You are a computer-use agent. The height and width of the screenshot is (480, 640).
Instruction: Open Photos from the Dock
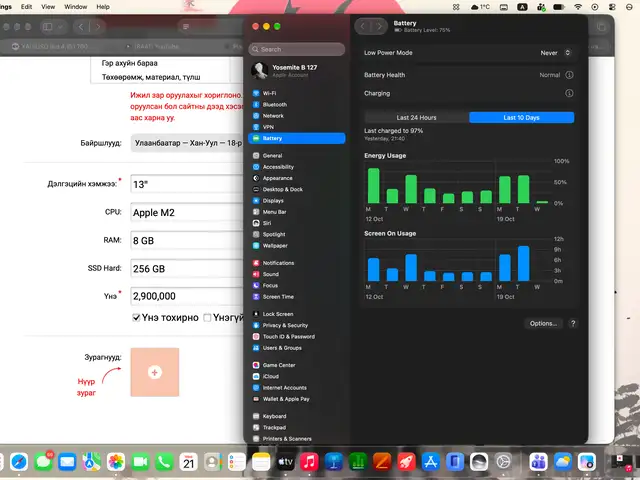(116, 462)
